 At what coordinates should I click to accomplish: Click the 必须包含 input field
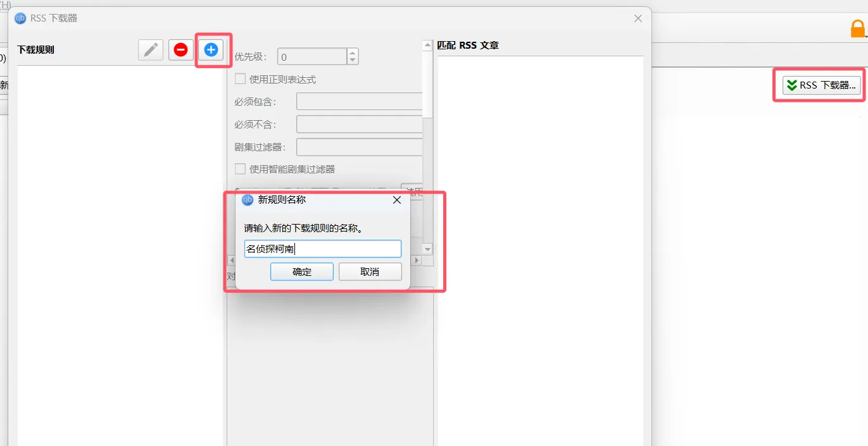tap(360, 101)
